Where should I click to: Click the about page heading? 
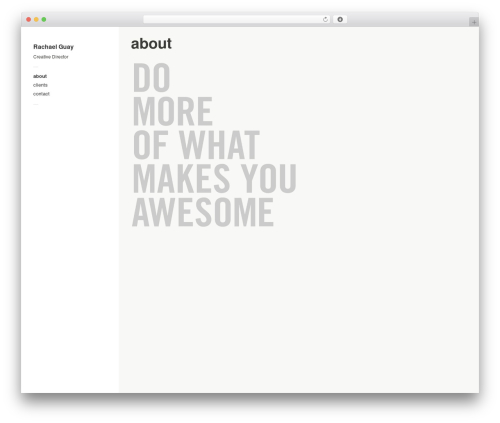coord(151,44)
